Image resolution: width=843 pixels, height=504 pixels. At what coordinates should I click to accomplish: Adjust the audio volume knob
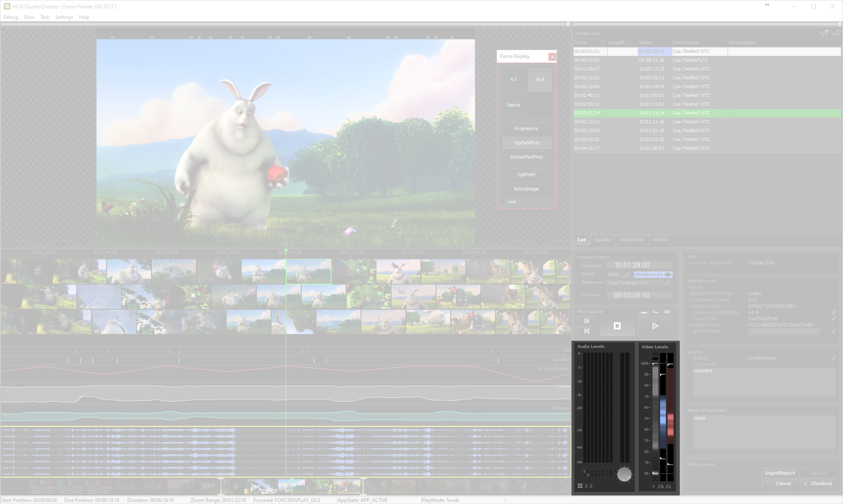624,475
